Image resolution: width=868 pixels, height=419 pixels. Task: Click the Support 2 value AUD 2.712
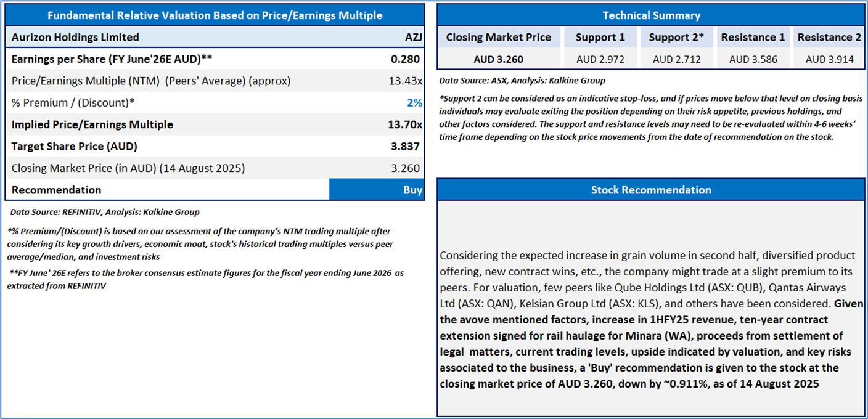coord(676,60)
